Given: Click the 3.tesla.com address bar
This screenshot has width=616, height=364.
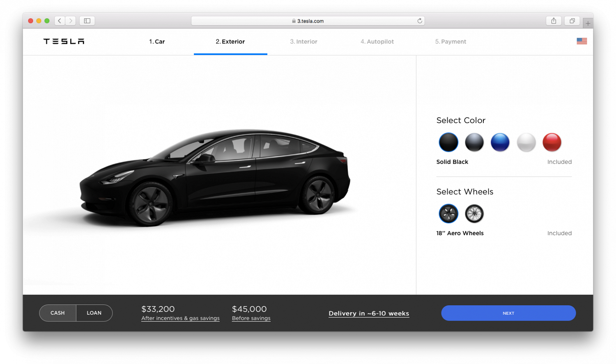Looking at the screenshot, I should pos(308,21).
